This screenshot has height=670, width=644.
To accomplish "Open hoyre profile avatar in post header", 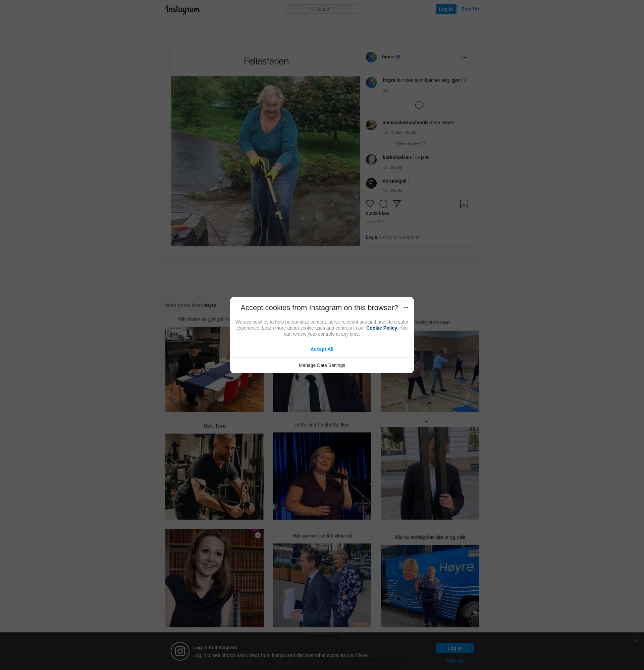I will coord(371,57).
